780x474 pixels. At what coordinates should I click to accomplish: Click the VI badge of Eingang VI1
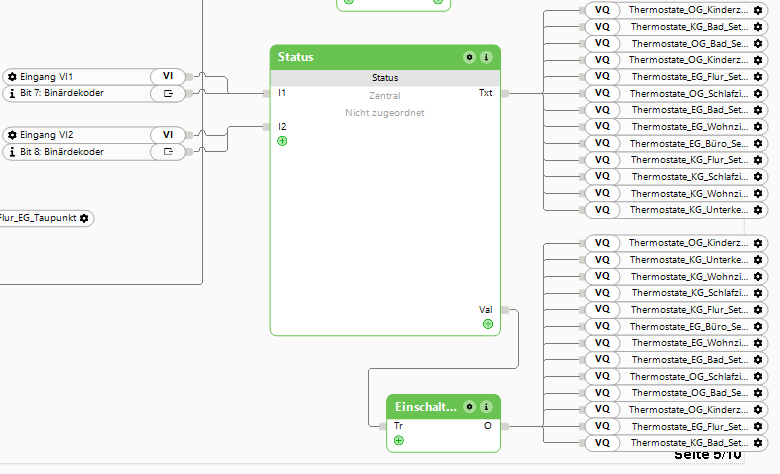click(x=168, y=77)
